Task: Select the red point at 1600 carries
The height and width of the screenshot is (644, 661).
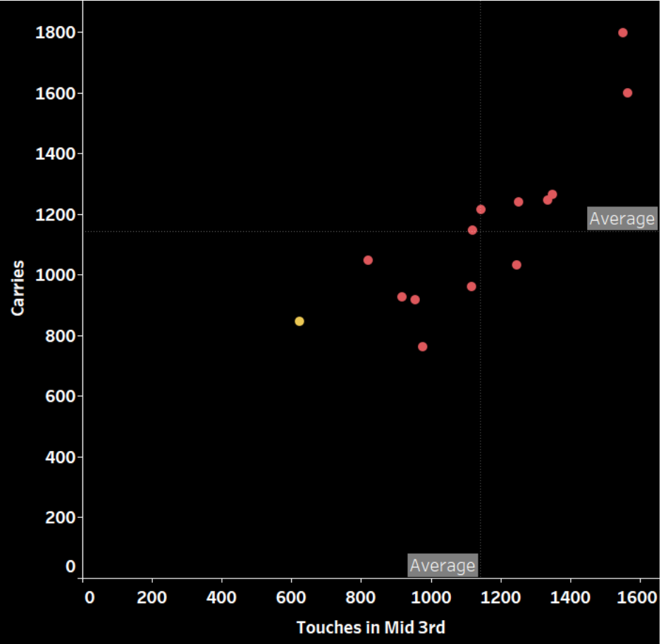Action: tap(627, 93)
